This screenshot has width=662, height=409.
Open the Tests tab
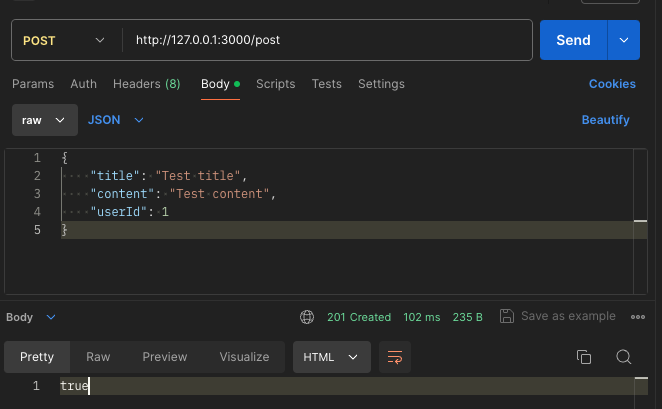(326, 84)
